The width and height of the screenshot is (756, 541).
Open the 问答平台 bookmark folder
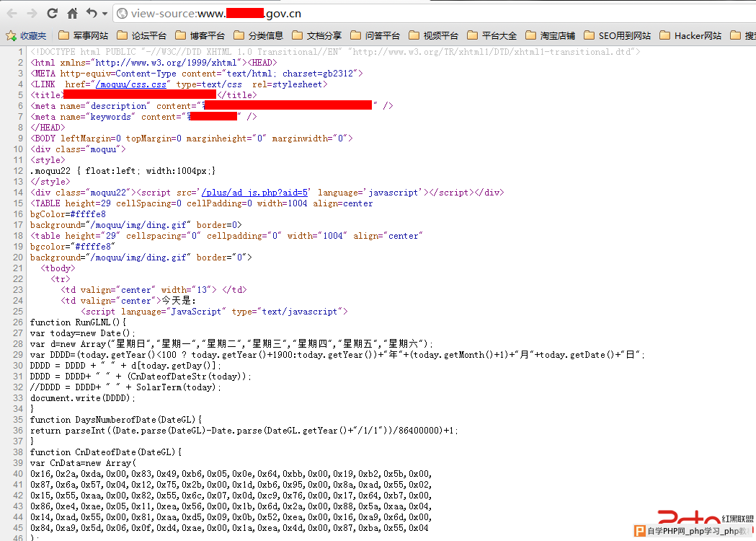375,36
